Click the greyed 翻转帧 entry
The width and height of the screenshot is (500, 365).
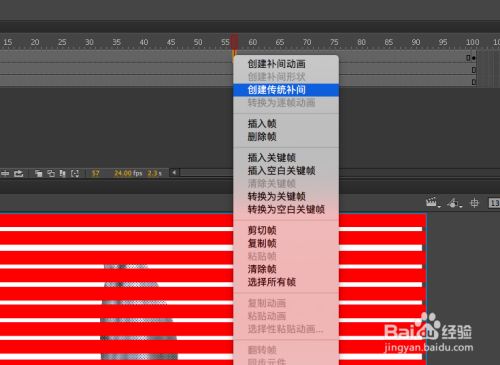286,350
